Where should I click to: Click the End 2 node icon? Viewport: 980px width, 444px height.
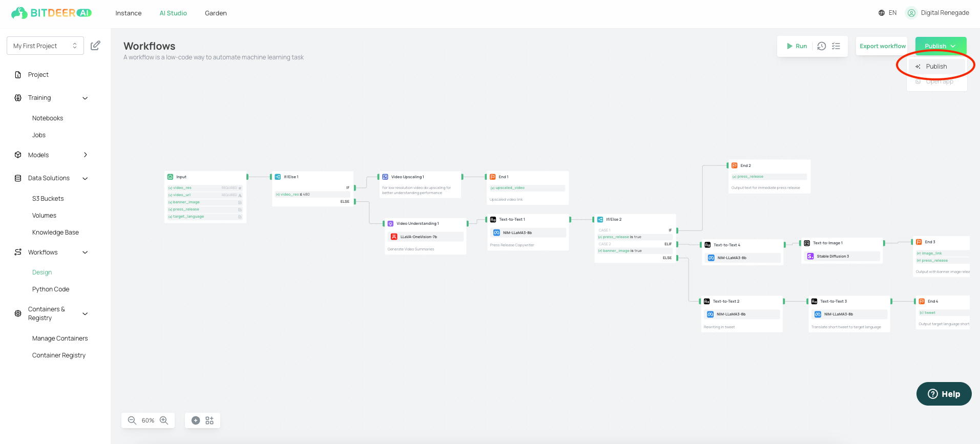pyautogui.click(x=735, y=165)
